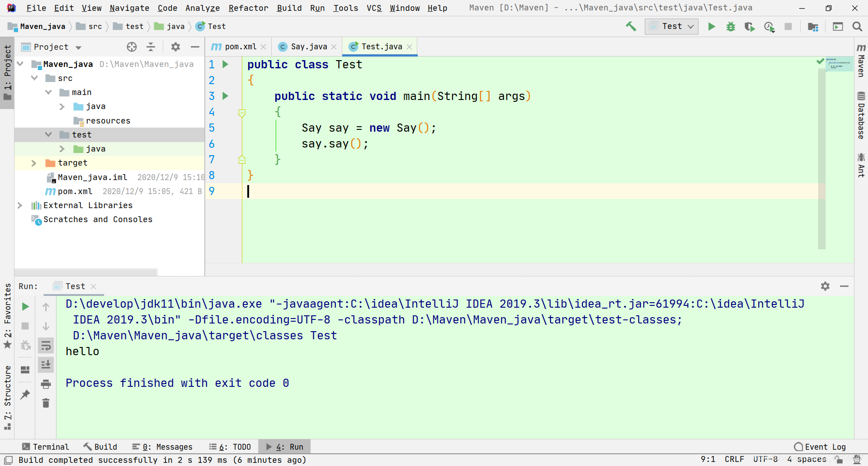Click the Test breadcrumb in navigation bar
The height and width of the screenshot is (466, 868).
click(x=211, y=27)
